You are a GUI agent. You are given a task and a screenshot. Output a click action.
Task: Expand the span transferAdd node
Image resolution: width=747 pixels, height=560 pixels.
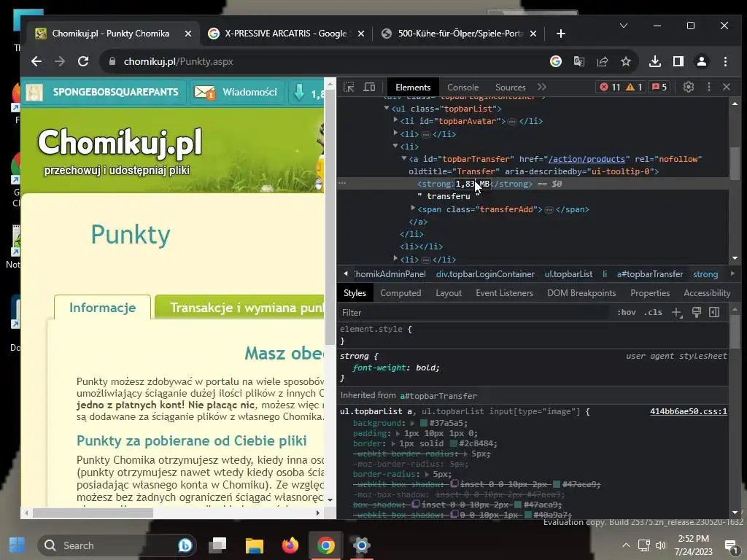pos(413,208)
